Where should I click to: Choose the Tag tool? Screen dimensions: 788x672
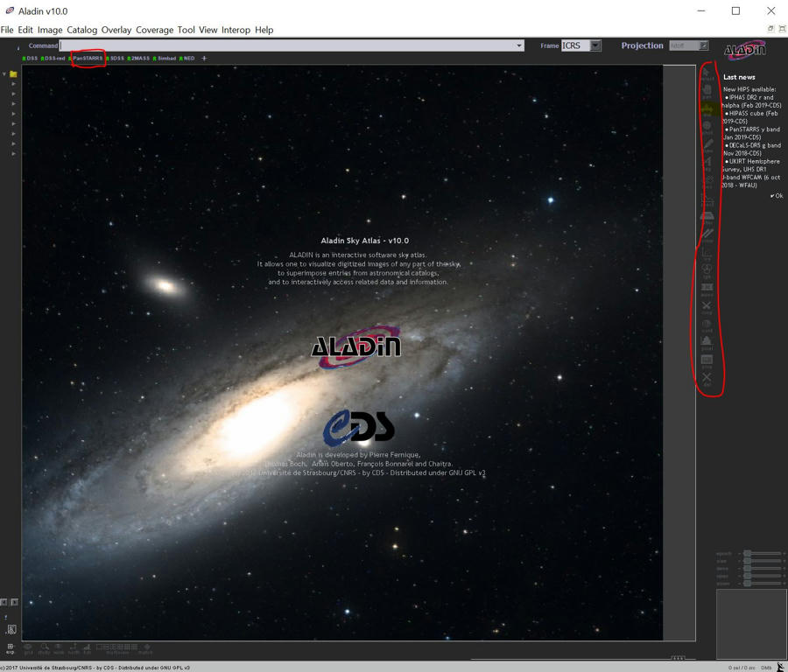click(707, 164)
